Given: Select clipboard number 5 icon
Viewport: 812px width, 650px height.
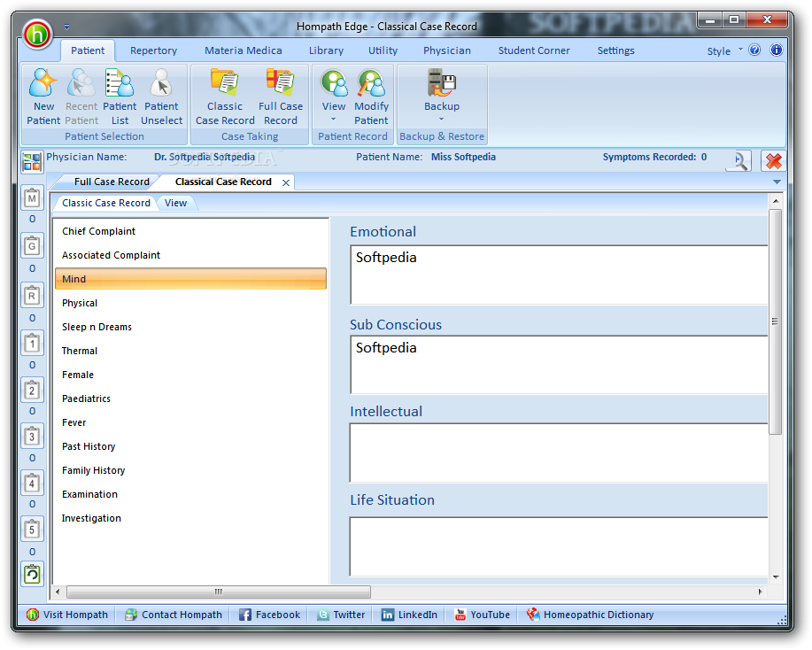Looking at the screenshot, I should [x=32, y=530].
